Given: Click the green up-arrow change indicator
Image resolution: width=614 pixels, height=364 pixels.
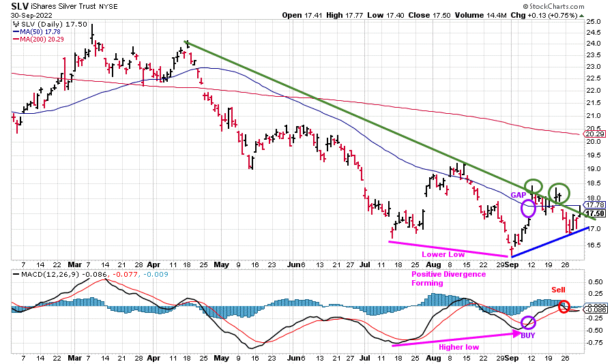Looking at the screenshot, I should pyautogui.click(x=582, y=16).
